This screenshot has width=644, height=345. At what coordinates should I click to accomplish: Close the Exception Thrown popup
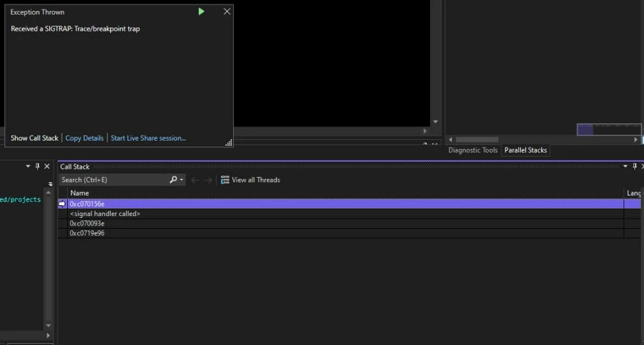point(227,11)
